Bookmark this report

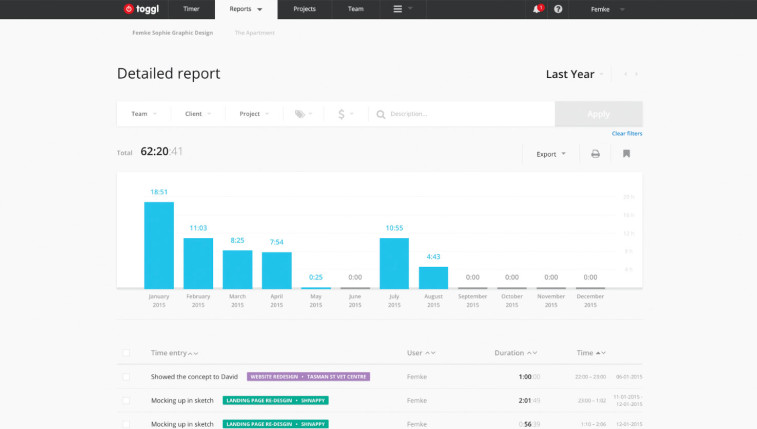(x=626, y=154)
